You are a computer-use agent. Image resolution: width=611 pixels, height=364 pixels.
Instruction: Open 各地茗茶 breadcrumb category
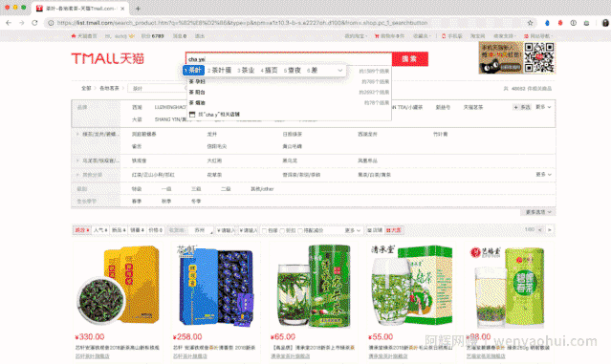[x=109, y=88]
